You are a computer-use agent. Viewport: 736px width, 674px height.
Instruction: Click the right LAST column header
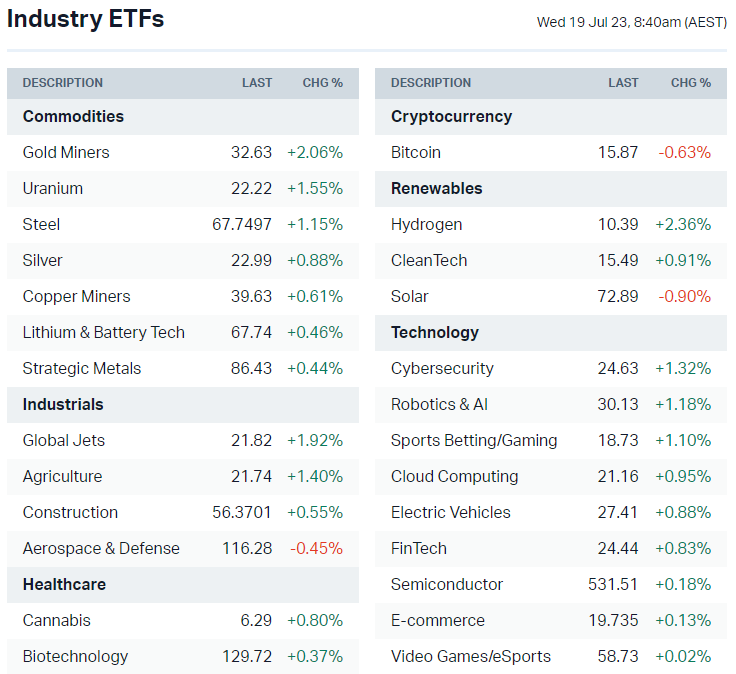[623, 83]
